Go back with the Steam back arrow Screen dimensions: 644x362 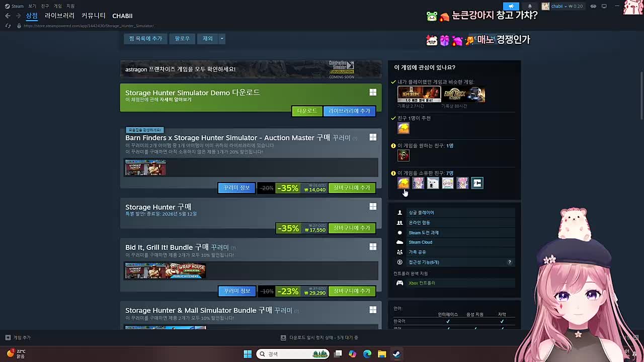click(x=8, y=16)
